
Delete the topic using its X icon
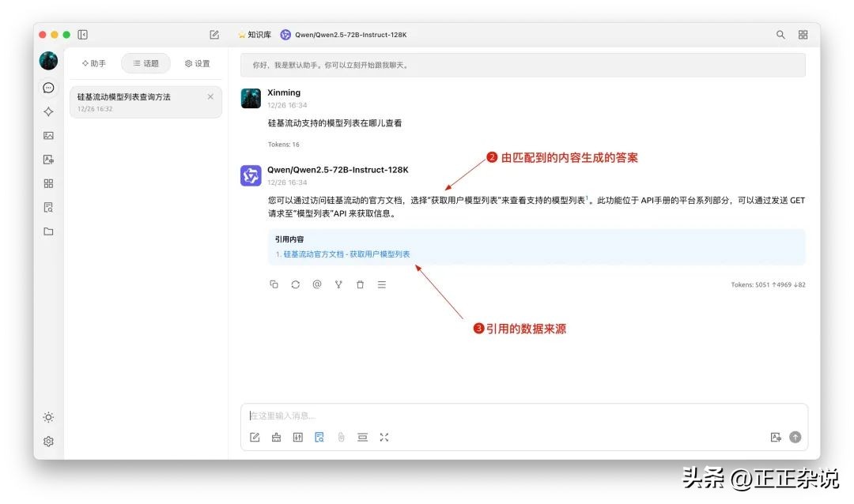click(x=210, y=97)
